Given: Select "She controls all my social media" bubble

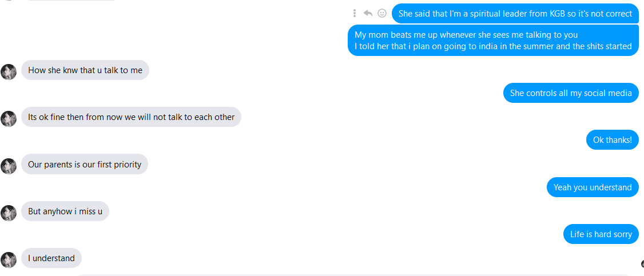Looking at the screenshot, I should pos(571,93).
